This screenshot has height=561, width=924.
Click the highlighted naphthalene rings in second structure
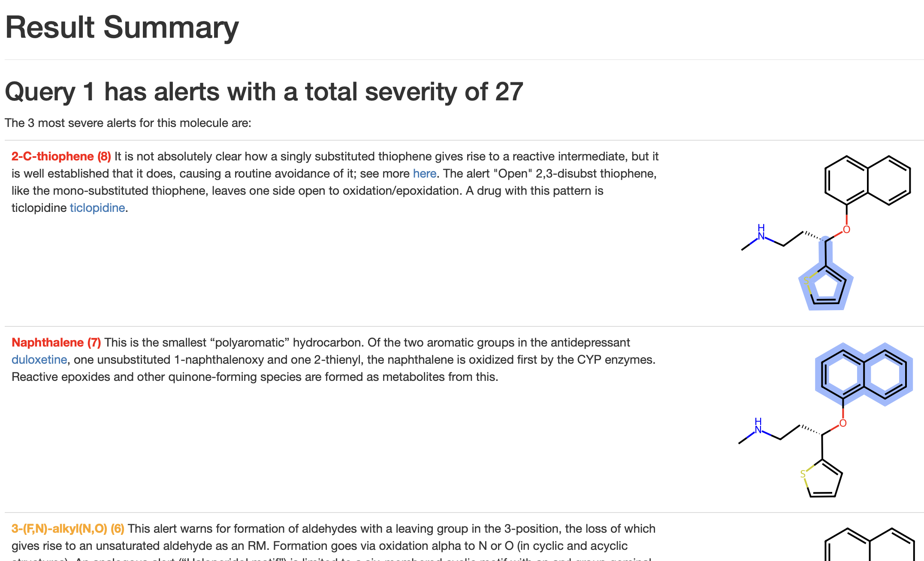point(864,374)
